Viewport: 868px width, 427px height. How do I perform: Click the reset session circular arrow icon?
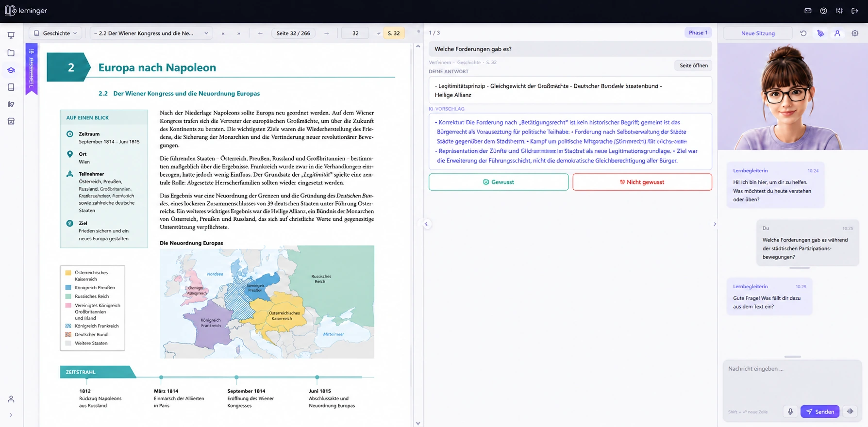803,33
